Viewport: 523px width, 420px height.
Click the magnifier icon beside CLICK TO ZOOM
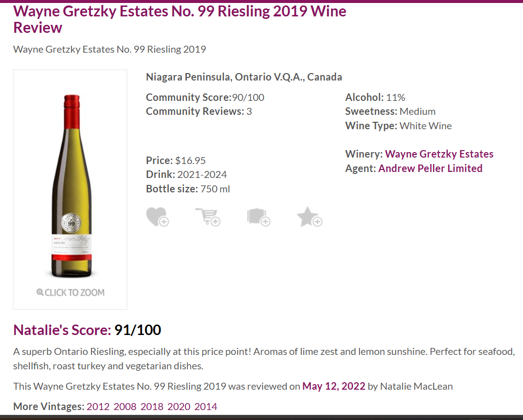40,292
